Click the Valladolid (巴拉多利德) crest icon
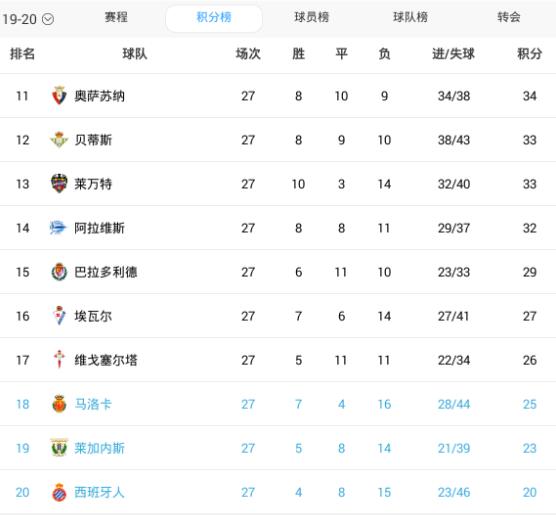The width and height of the screenshot is (556, 515). point(59,272)
